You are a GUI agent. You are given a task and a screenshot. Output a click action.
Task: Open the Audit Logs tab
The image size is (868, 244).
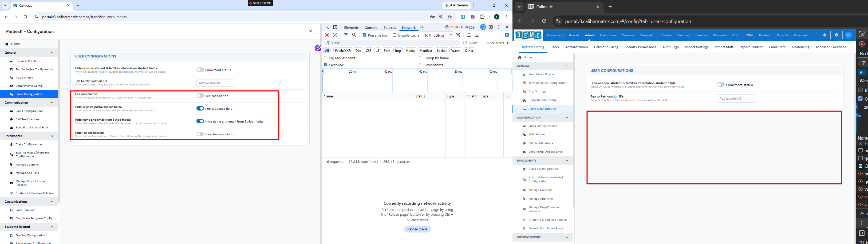click(670, 47)
